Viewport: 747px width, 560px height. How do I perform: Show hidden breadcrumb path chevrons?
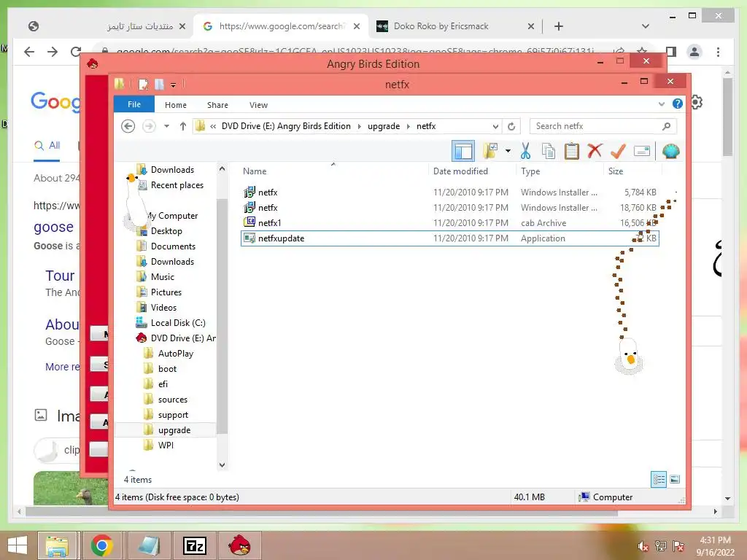(213, 126)
